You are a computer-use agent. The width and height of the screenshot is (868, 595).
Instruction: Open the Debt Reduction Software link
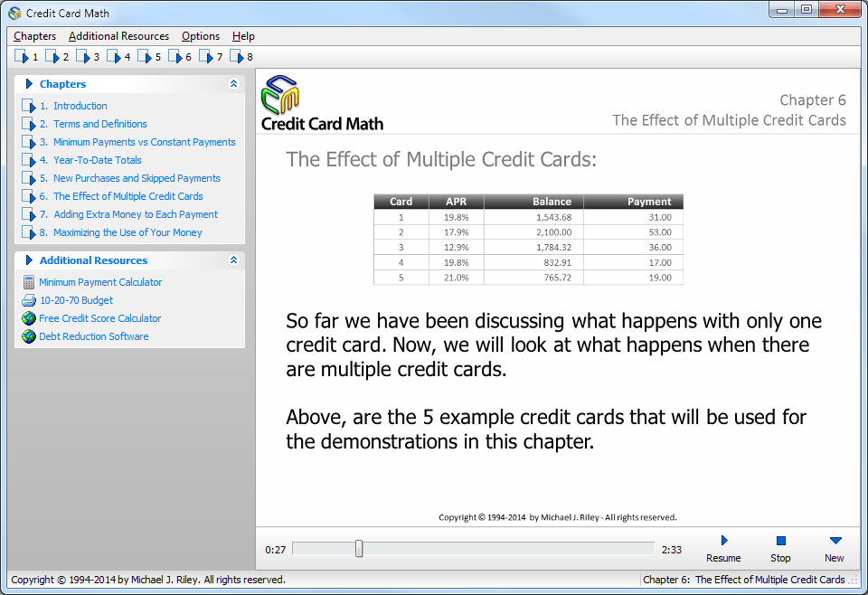93,336
